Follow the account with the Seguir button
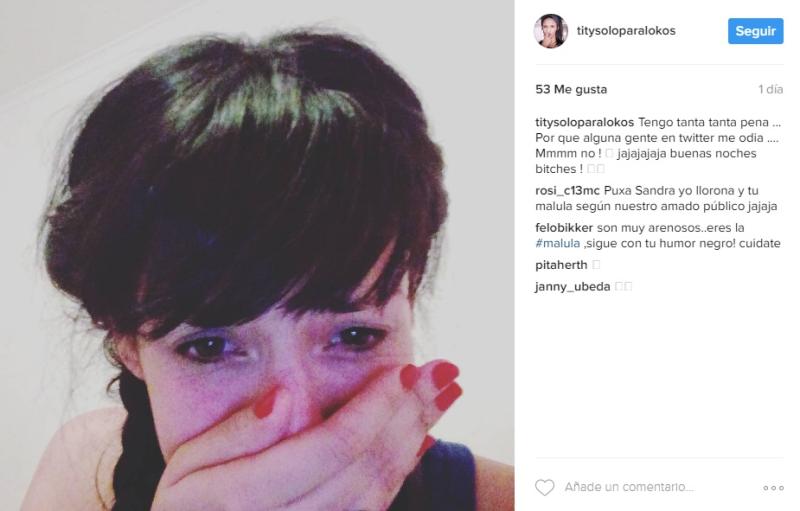The height and width of the screenshot is (511, 800). click(755, 31)
